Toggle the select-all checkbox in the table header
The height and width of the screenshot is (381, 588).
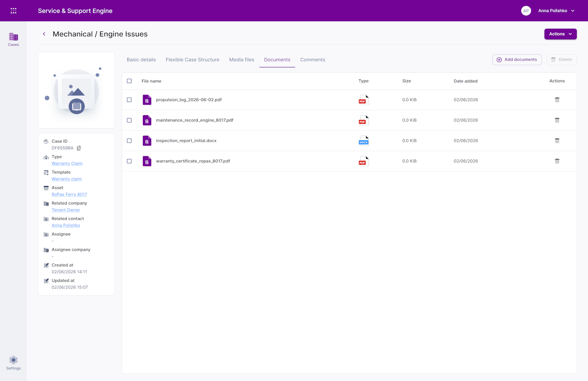point(129,81)
